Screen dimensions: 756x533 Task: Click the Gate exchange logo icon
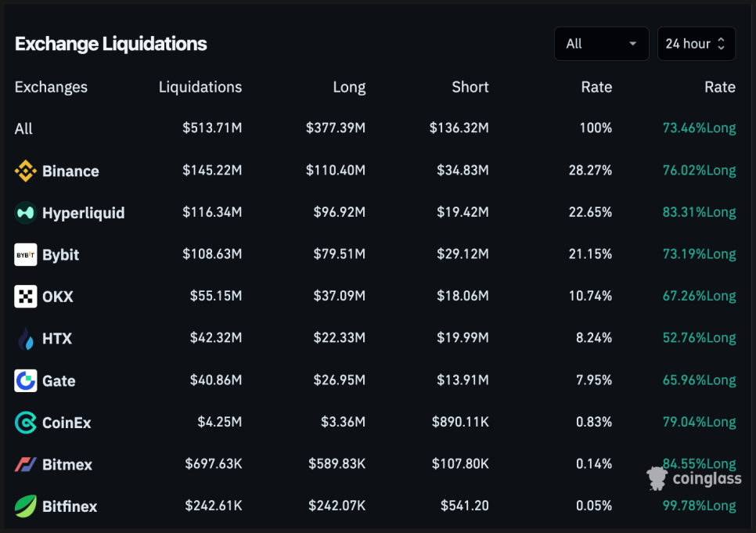(x=26, y=381)
